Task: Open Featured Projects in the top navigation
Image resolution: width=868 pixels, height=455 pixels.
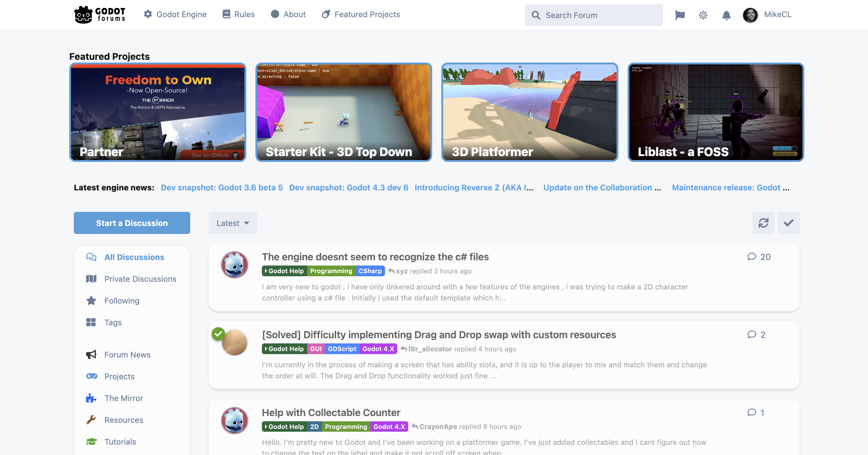Action: [x=361, y=14]
